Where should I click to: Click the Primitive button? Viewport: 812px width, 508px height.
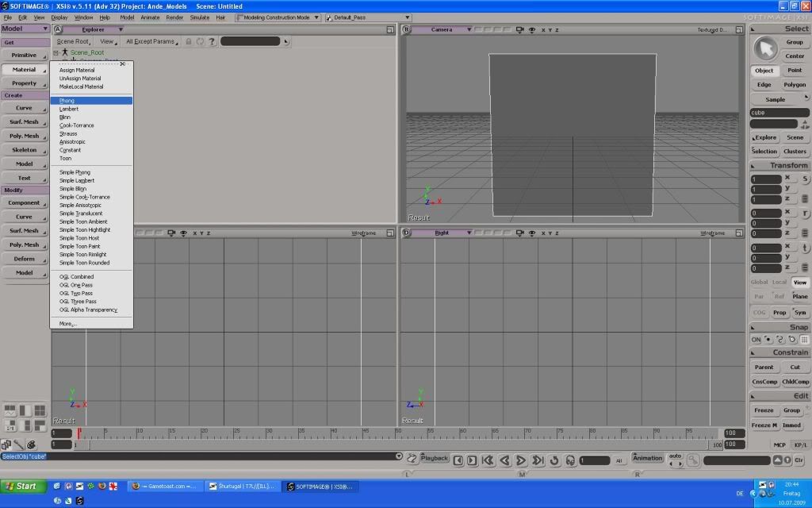point(25,55)
